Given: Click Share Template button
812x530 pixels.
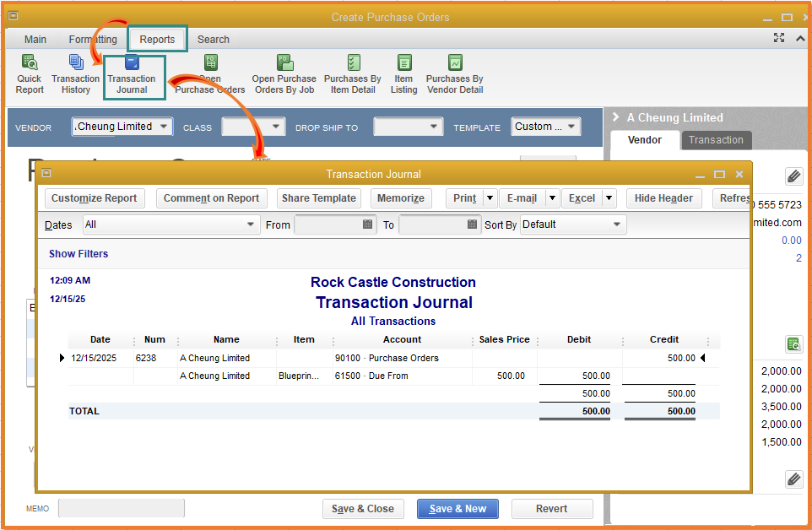Looking at the screenshot, I should click(318, 197).
